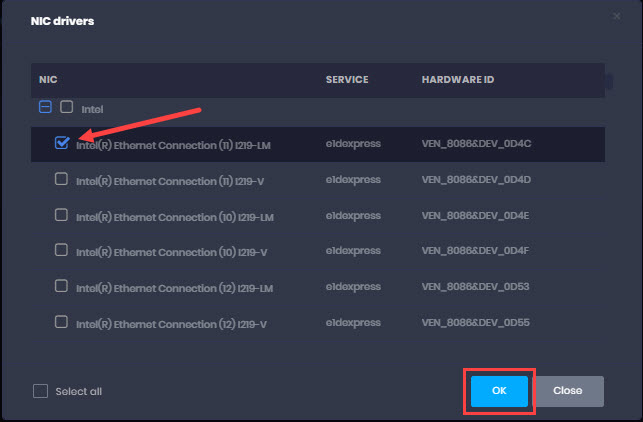Enable the Select all checkbox
The width and height of the screenshot is (643, 422).
40,391
